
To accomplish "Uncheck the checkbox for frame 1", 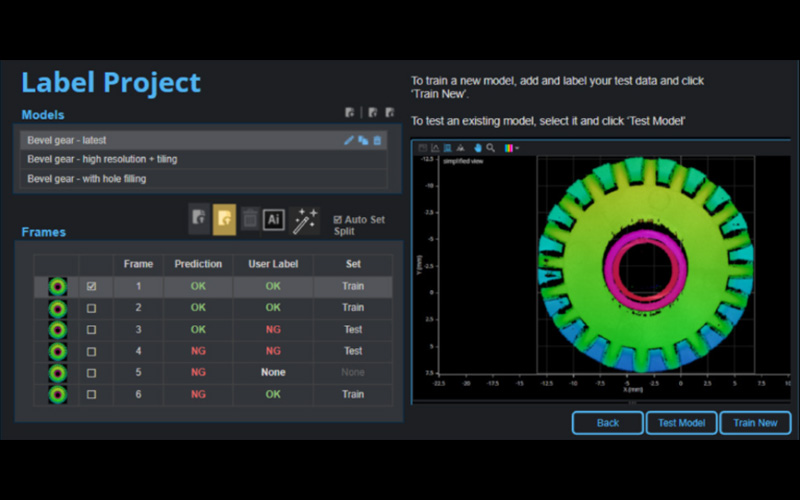I will 92,286.
